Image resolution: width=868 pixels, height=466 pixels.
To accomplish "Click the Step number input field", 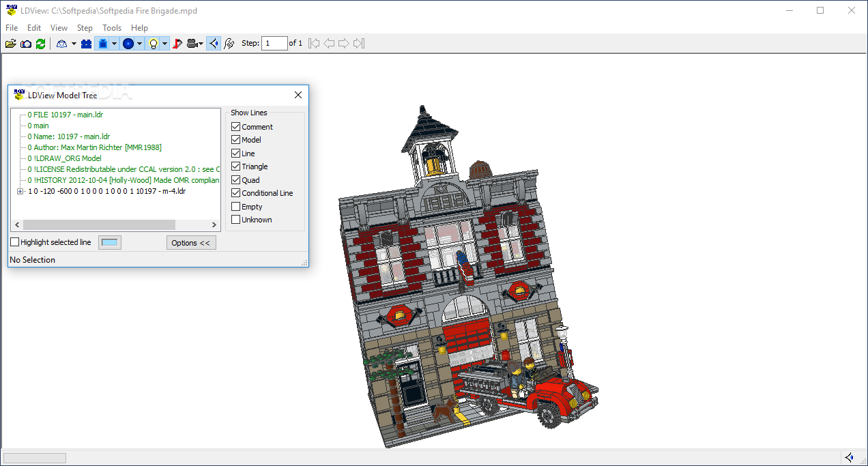I will click(x=274, y=44).
